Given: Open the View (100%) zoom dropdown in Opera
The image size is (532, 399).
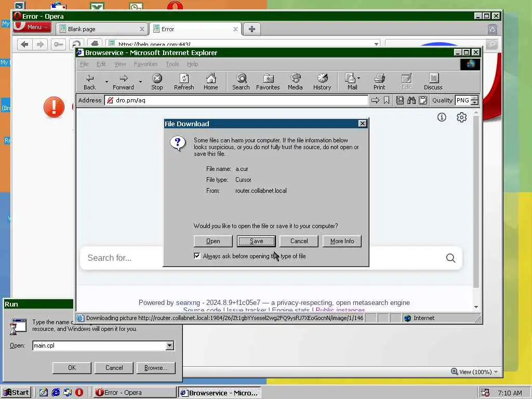Looking at the screenshot, I should [x=475, y=372].
